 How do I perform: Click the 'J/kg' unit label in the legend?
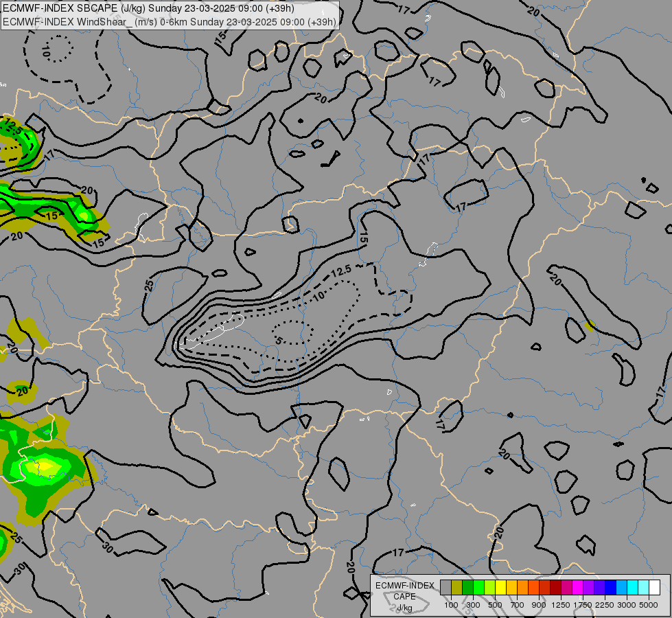[x=404, y=608]
